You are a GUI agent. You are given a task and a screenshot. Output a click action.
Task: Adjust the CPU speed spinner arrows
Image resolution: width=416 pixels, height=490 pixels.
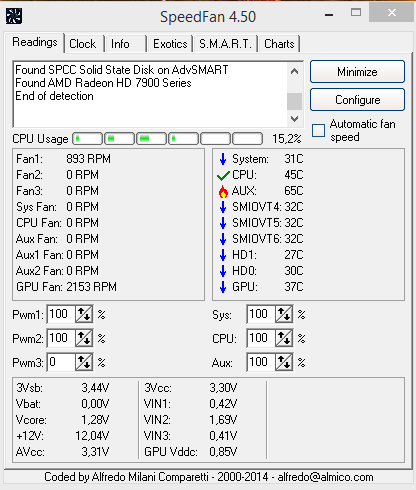pyautogui.click(x=284, y=338)
